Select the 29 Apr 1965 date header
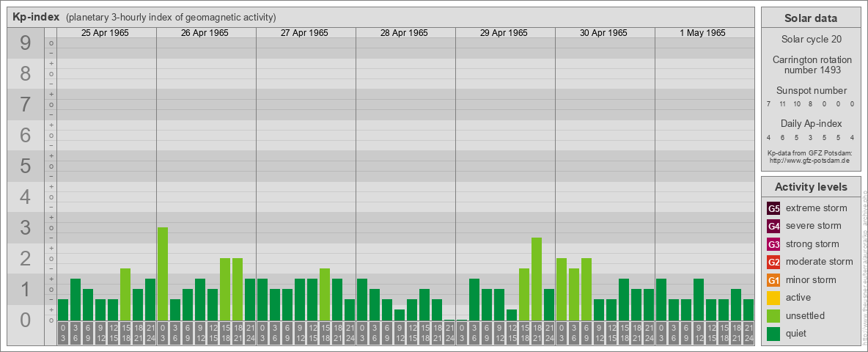Viewport: 868px width, 352px height. pos(504,33)
